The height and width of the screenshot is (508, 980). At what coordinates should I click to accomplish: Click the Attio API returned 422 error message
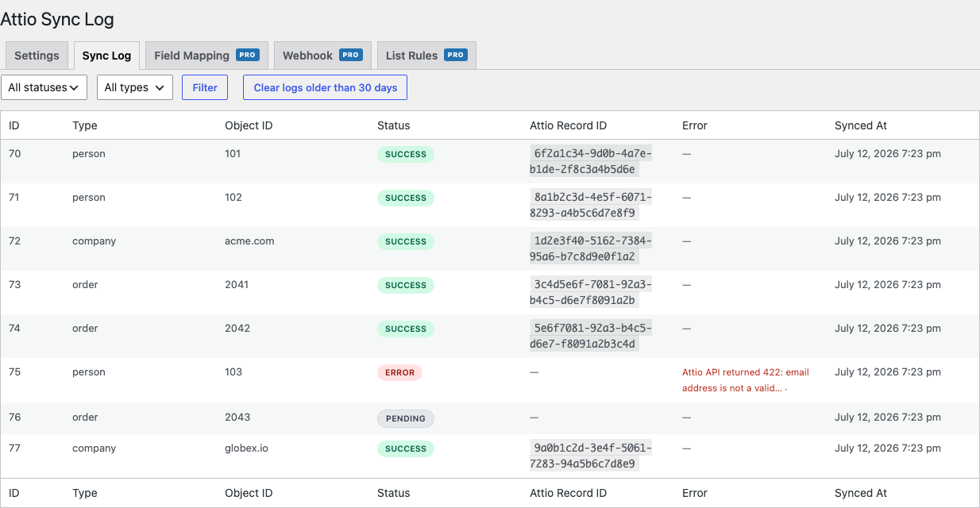(x=746, y=380)
